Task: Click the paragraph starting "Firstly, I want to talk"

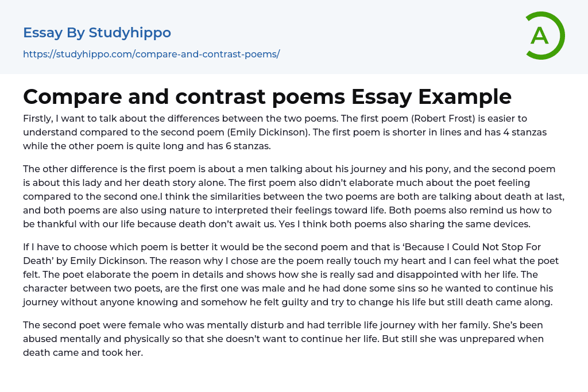Action: 285,132
